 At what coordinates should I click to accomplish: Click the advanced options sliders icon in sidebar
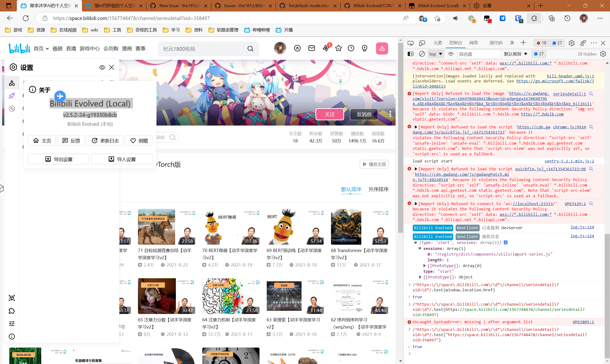click(x=11, y=324)
